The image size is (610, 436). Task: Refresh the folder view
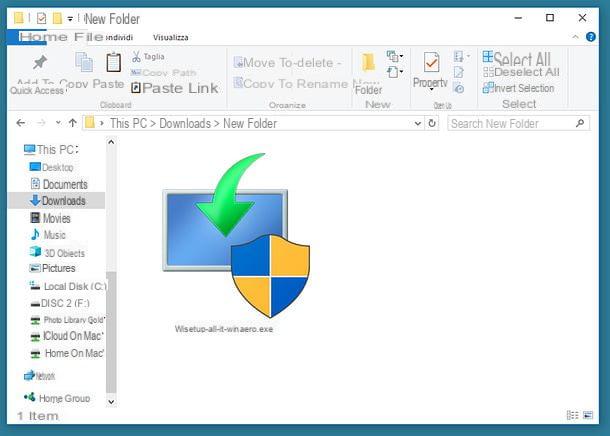pos(432,123)
